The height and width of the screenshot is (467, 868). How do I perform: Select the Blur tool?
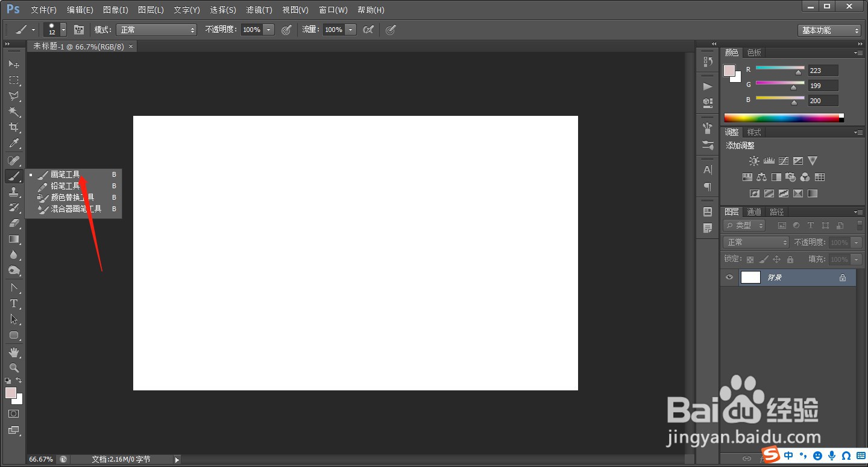[x=14, y=255]
